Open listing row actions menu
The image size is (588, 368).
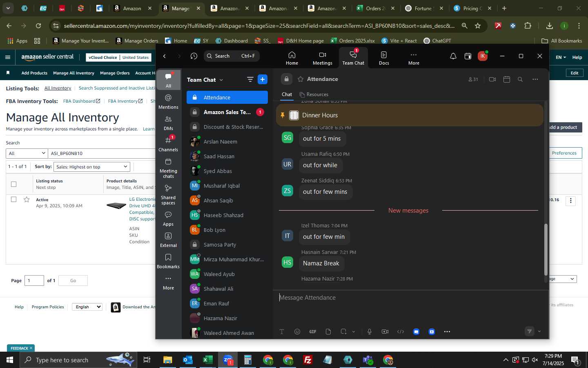[571, 200]
